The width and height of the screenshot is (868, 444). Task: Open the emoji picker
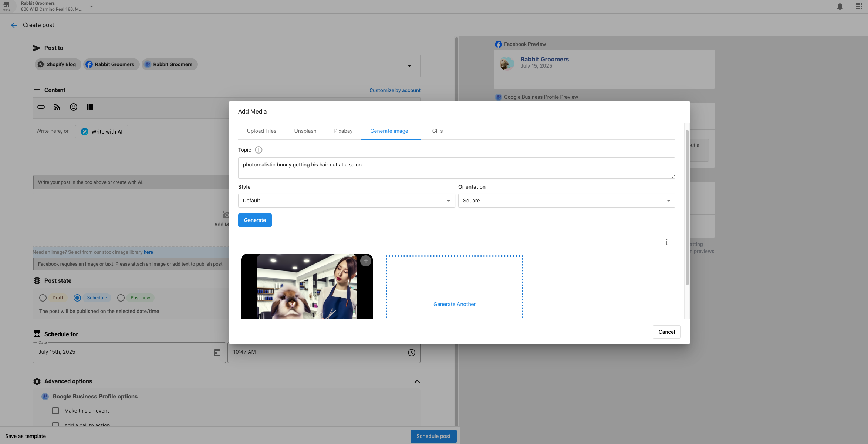tap(73, 107)
